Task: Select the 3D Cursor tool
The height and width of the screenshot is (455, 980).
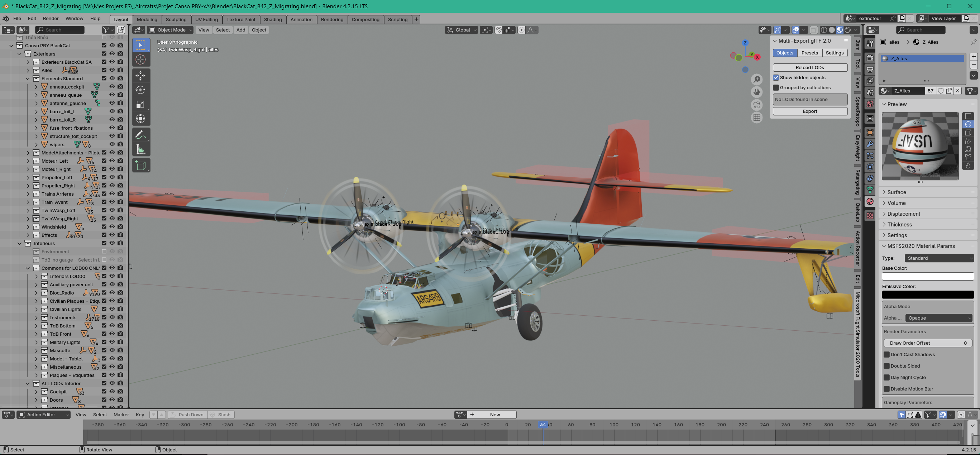Action: pos(140,59)
